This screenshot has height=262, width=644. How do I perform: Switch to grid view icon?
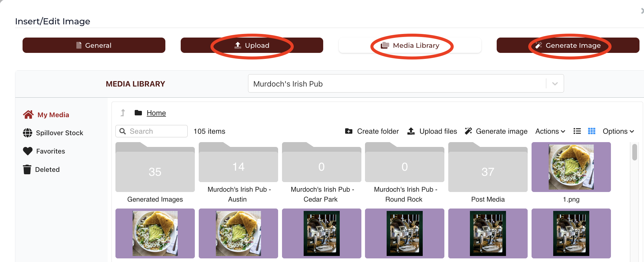591,131
